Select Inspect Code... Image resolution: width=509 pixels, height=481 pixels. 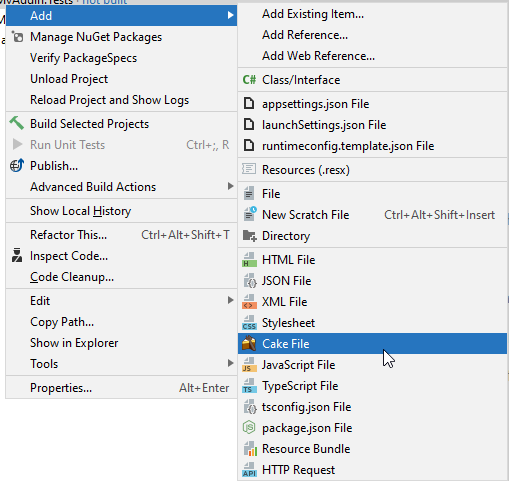(121, 256)
